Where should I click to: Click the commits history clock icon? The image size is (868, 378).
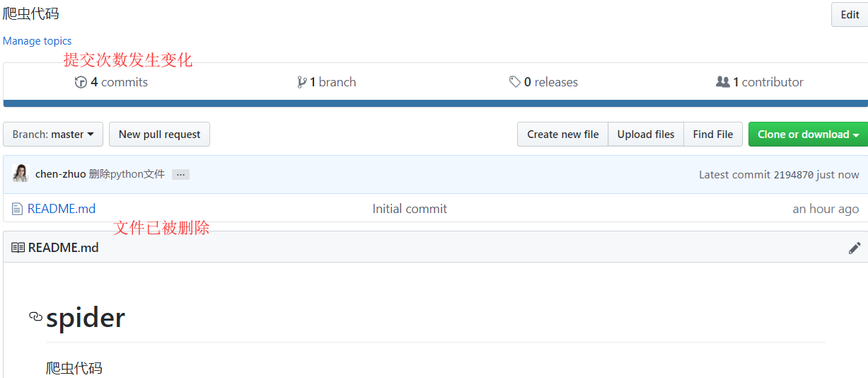tap(81, 82)
